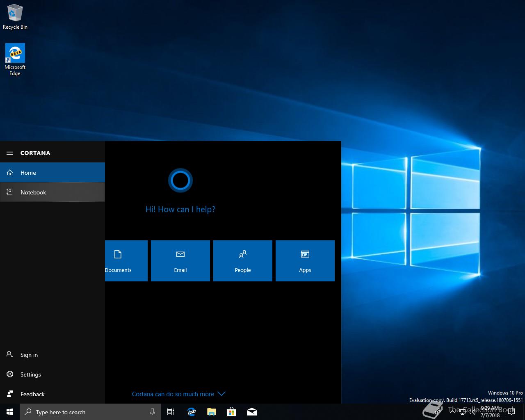Open Notebook in Cortana sidebar
This screenshot has width=525, height=420.
coord(52,192)
